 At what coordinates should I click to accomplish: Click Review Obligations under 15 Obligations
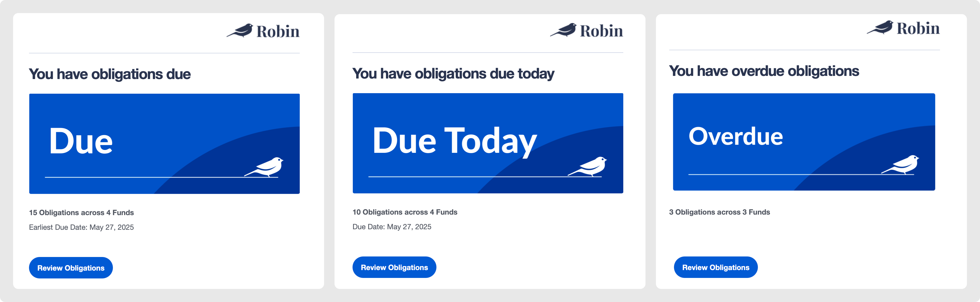tap(71, 268)
